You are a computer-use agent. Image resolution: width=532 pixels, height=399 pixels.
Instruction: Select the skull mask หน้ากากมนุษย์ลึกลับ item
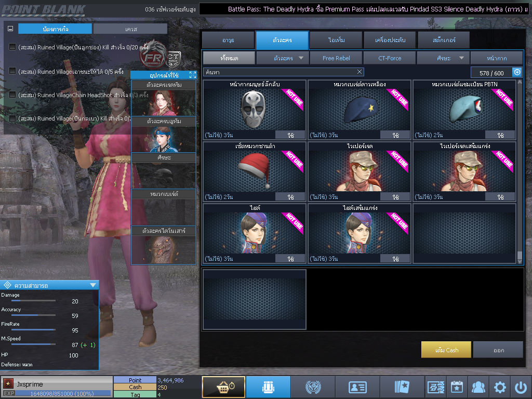(255, 109)
